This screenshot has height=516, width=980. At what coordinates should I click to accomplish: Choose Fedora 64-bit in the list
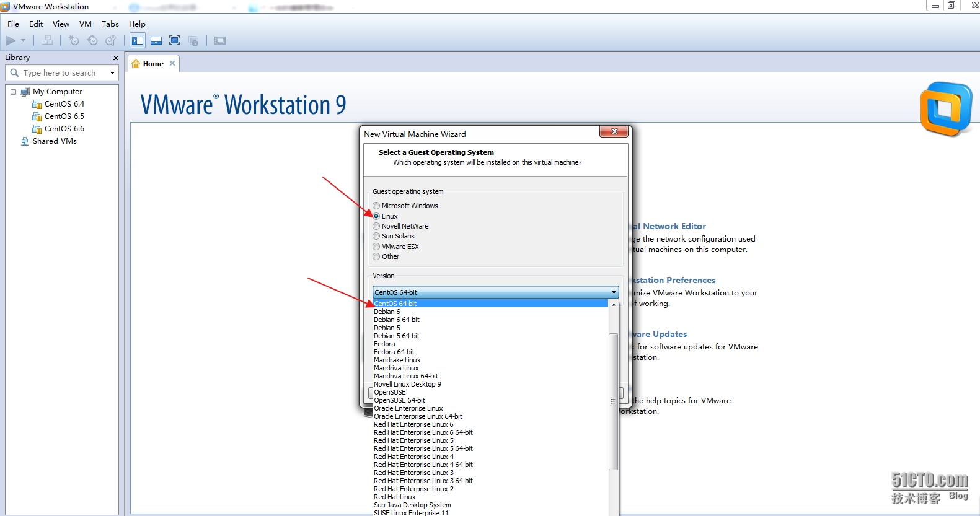(490, 352)
